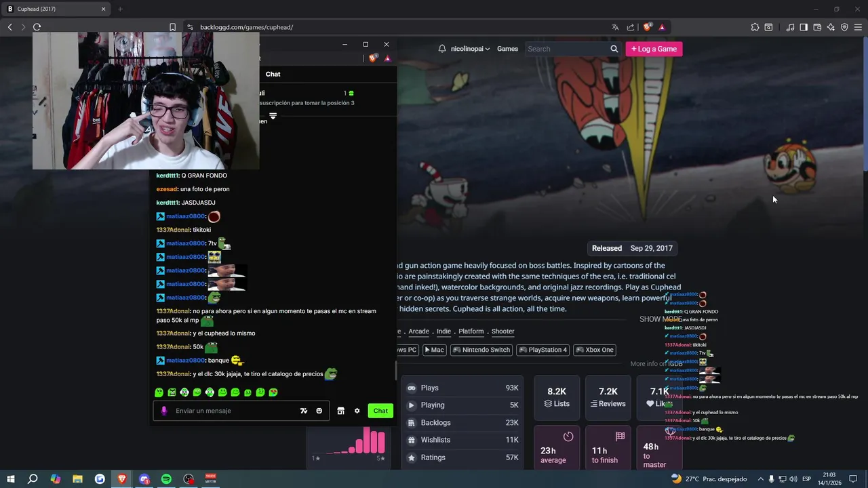868x488 pixels.
Task: Click the taskbar volume speaker icon
Action: point(793,479)
